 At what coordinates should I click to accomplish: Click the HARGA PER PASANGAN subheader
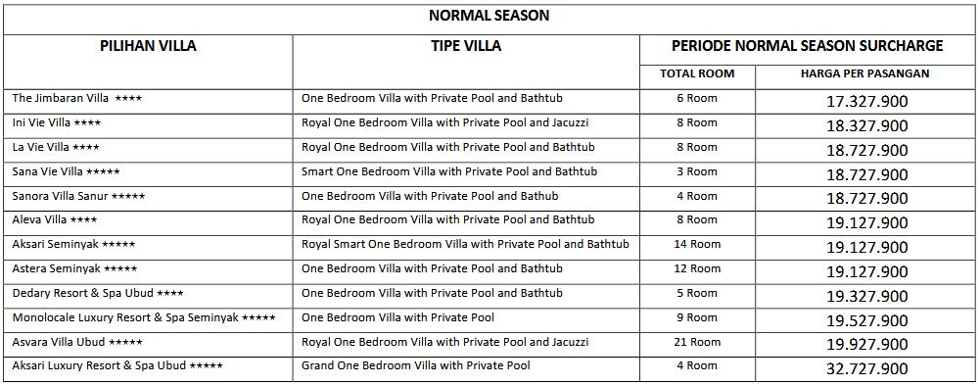[x=865, y=76]
